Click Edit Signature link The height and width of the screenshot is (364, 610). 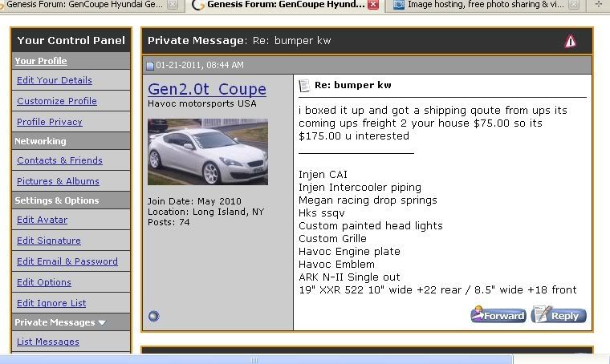(49, 241)
